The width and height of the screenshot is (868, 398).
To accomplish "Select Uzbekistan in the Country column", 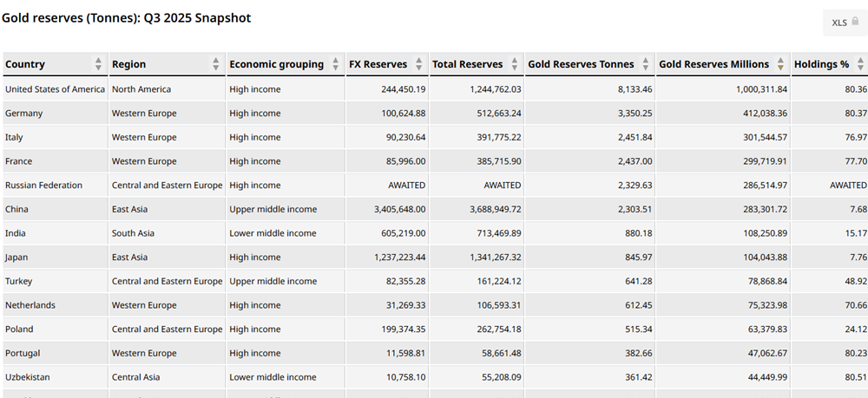I will pos(29,377).
